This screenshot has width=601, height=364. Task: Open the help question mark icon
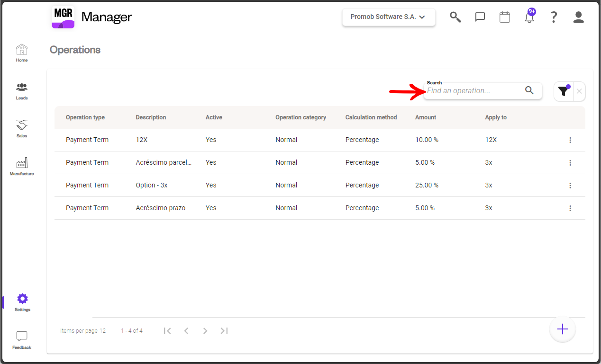click(554, 17)
